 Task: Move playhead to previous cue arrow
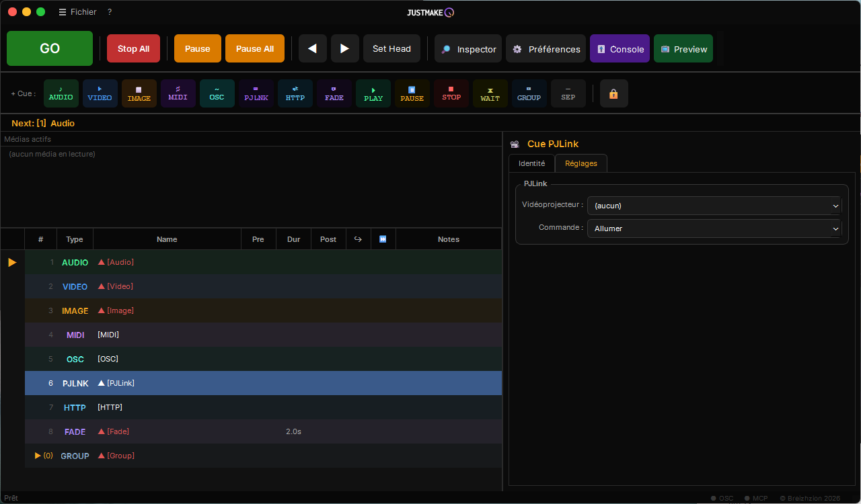tap(313, 48)
